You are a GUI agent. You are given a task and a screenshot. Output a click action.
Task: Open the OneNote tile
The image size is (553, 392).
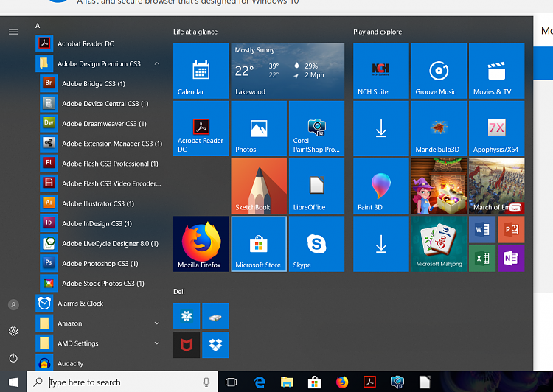(511, 259)
